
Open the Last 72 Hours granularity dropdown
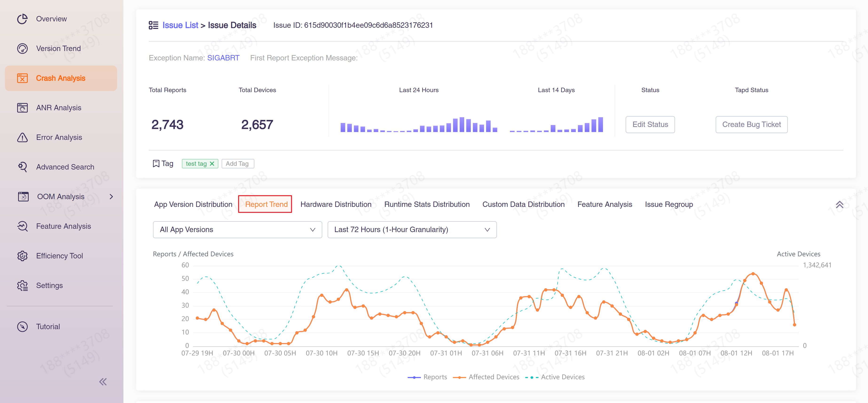pos(412,230)
